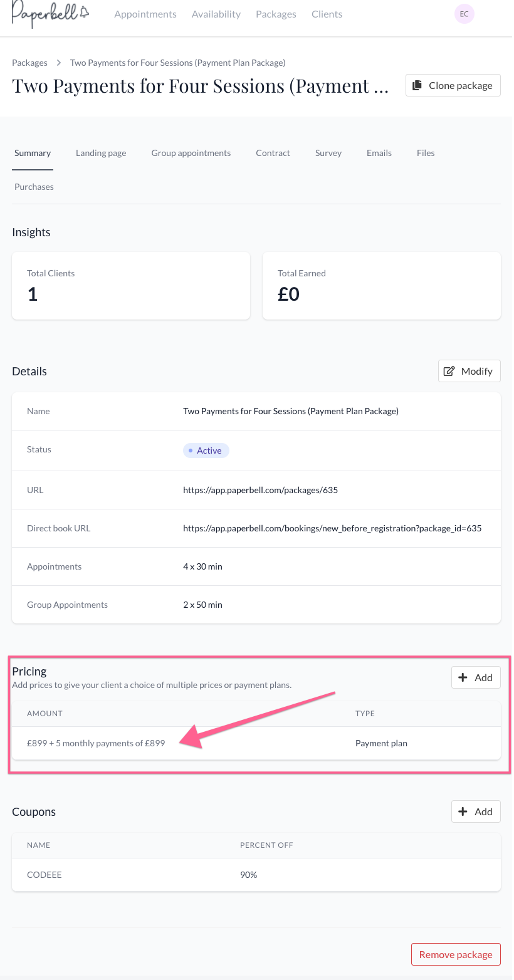Click the Clone package button
The height and width of the screenshot is (980, 514).
453,86
